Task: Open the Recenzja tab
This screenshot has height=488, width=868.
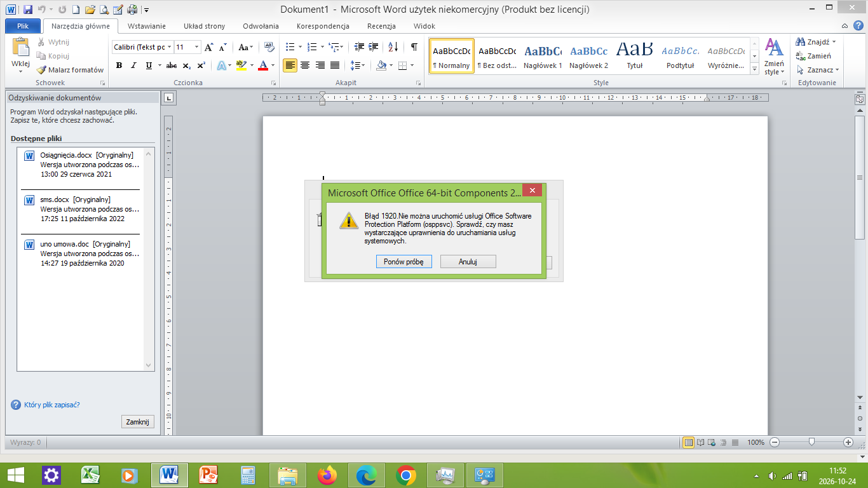Action: click(x=381, y=26)
